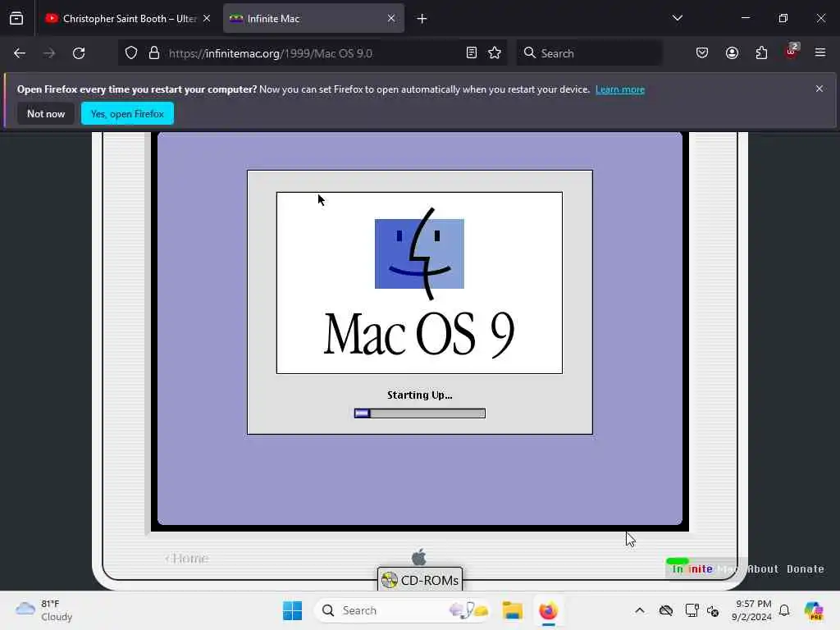This screenshot has width=840, height=630.
Task: Expand the list all tabs dropdown
Action: tap(677, 18)
